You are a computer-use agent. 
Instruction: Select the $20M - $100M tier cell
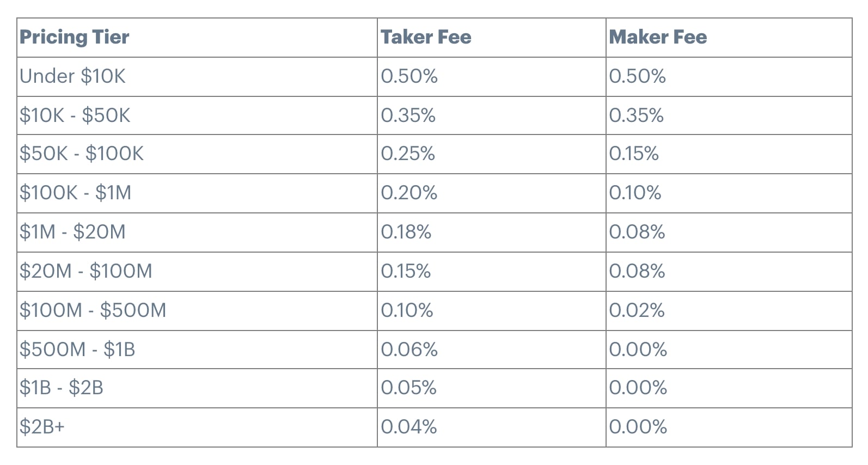coord(86,271)
